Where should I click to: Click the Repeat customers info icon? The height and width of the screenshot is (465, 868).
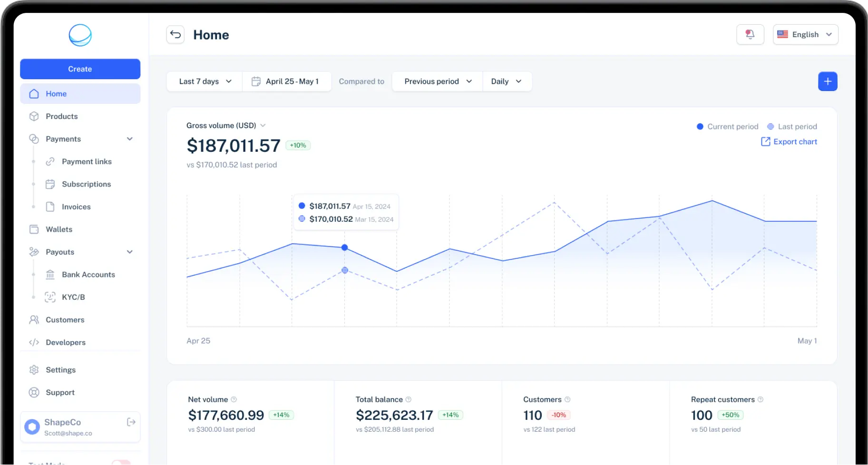click(760, 400)
